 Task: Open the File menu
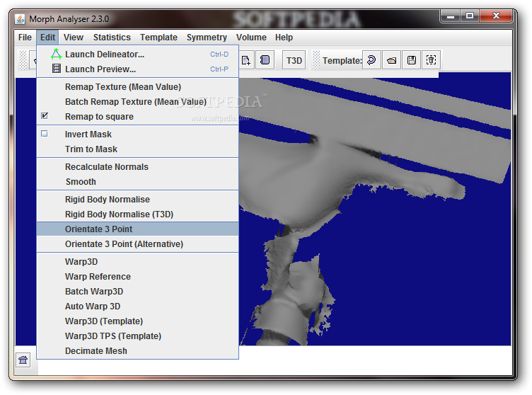[25, 38]
